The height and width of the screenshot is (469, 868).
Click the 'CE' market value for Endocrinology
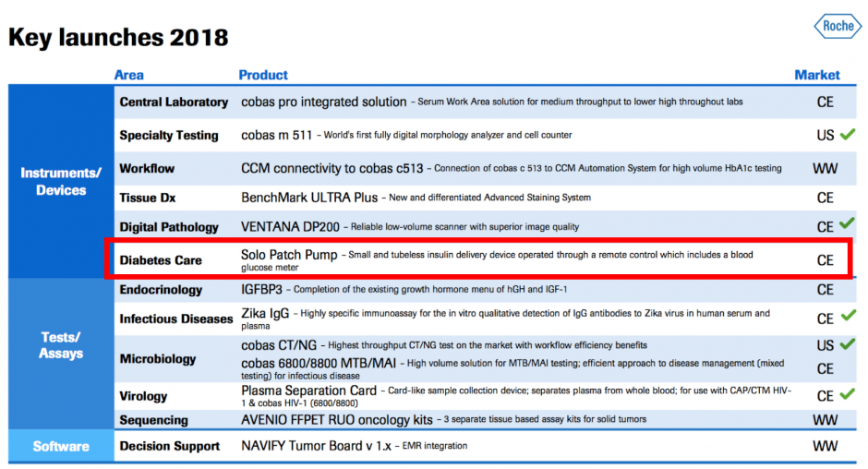click(826, 290)
